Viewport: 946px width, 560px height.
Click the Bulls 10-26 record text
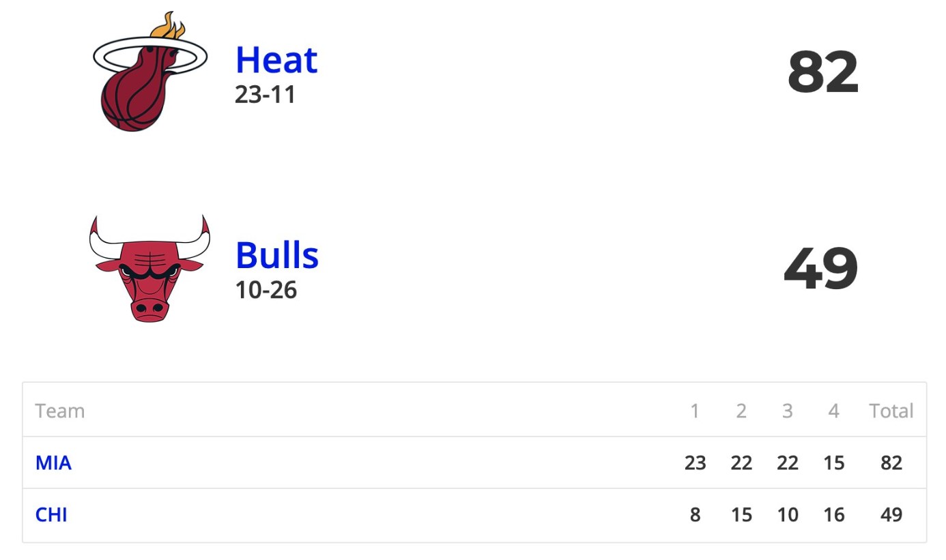[x=266, y=290]
